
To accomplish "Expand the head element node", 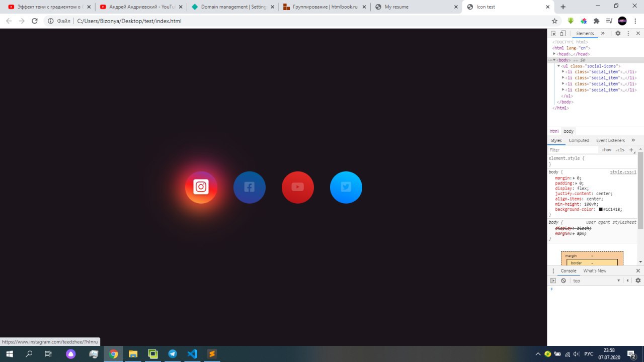I will point(554,54).
